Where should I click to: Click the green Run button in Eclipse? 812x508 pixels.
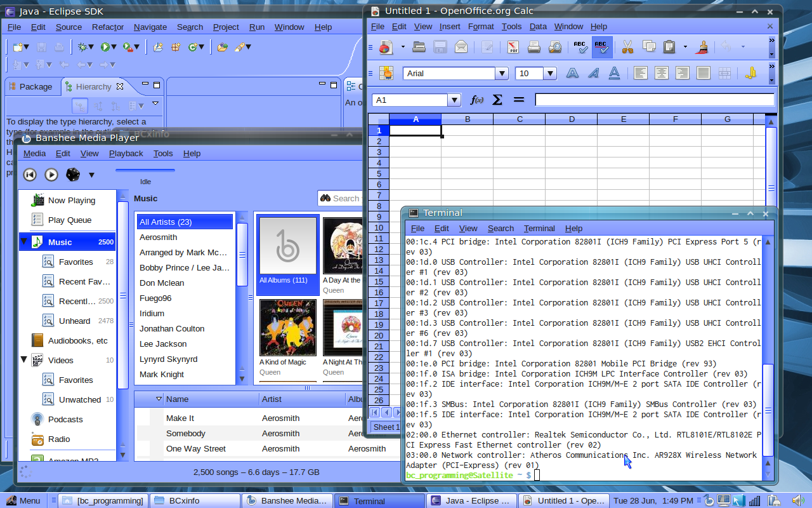tap(105, 47)
